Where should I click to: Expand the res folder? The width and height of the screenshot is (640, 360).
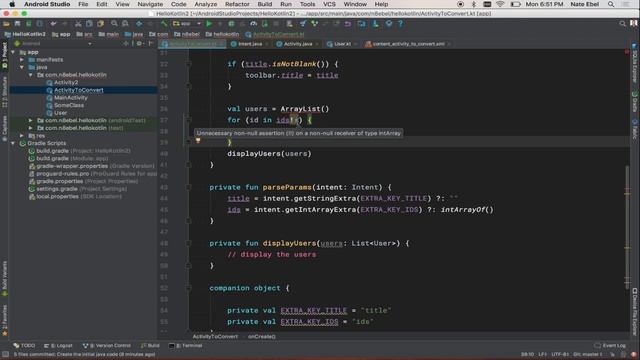pos(22,136)
